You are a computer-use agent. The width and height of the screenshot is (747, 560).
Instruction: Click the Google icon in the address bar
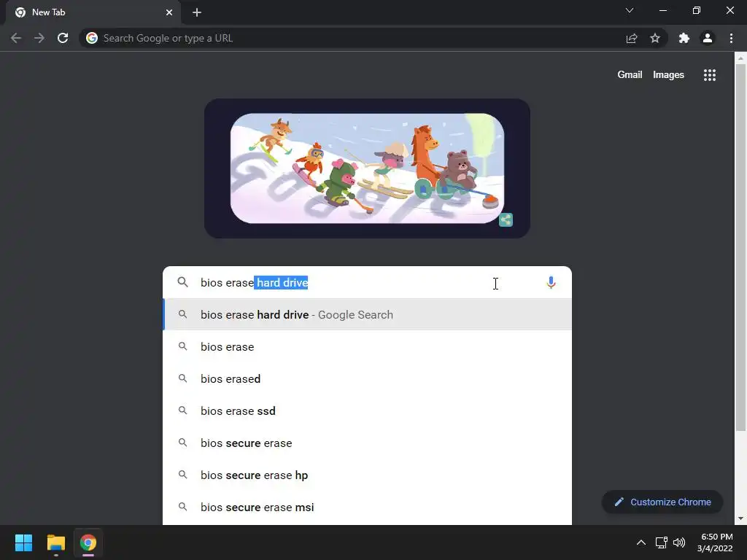coord(92,38)
